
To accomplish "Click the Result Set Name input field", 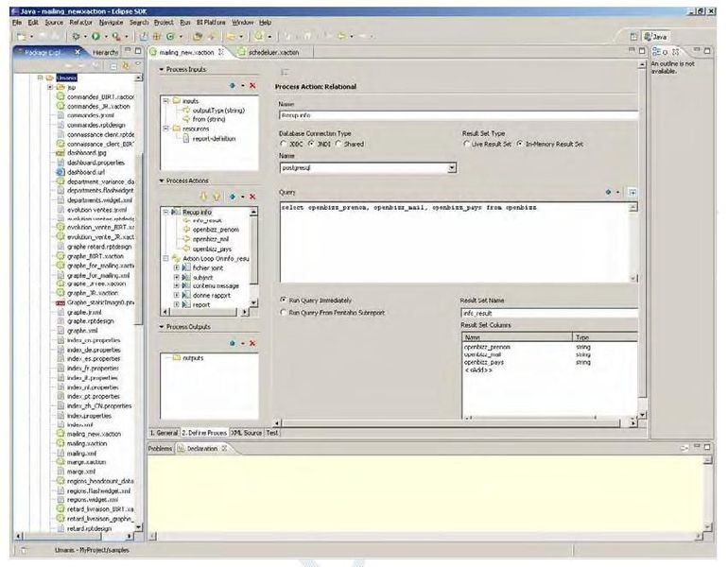I will tap(548, 312).
